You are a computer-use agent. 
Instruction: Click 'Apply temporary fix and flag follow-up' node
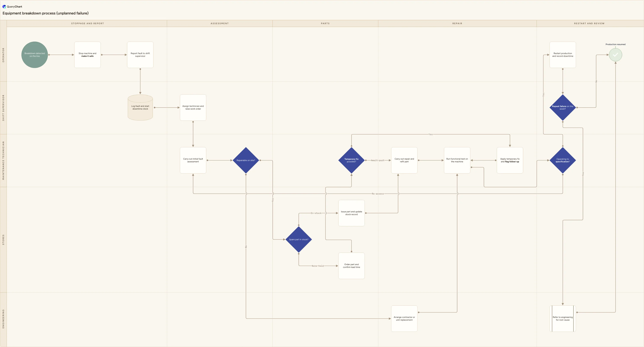click(x=510, y=160)
